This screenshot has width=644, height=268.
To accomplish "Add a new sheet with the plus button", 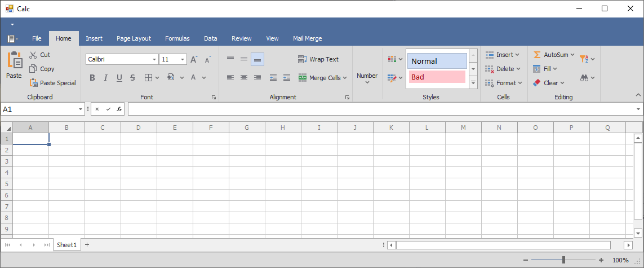I will pos(87,244).
